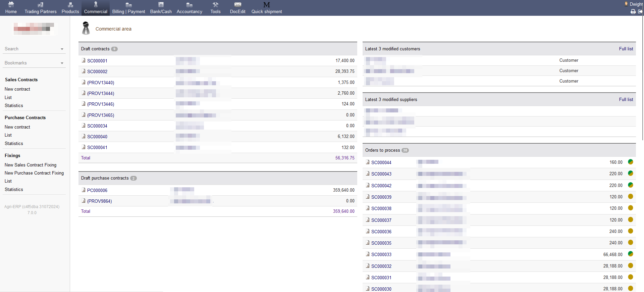Click the document icon beside PC000006

coord(84,190)
